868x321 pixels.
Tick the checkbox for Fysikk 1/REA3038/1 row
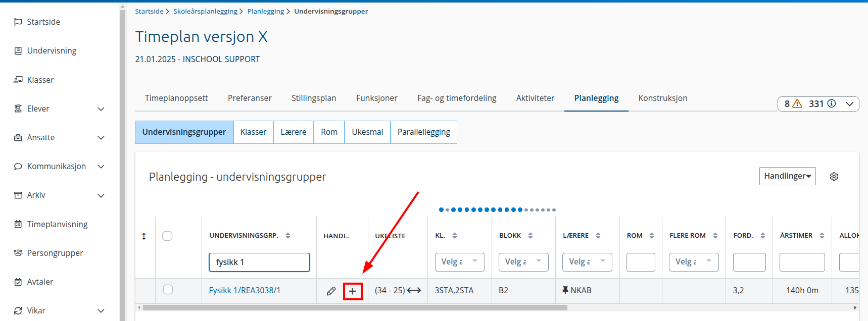[x=168, y=290]
